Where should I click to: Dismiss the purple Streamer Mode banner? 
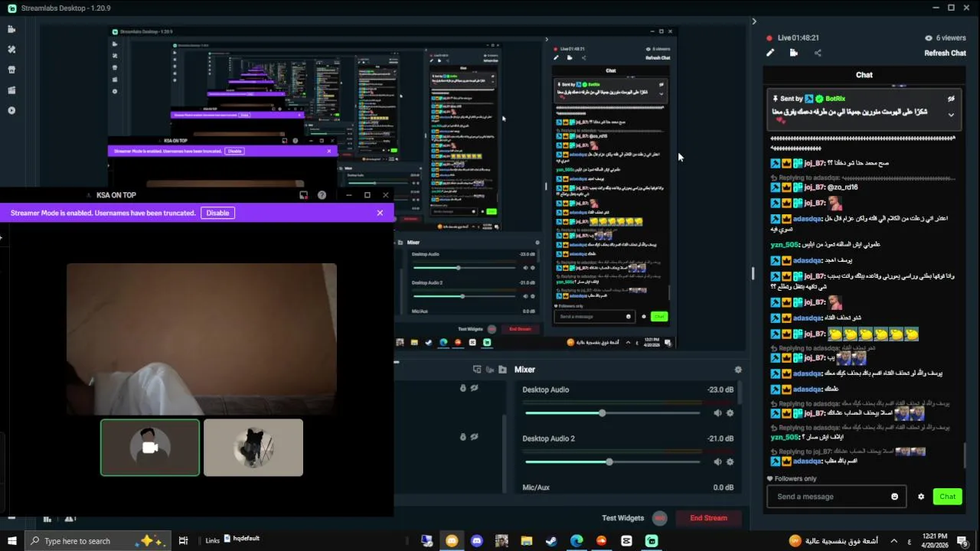[380, 213]
